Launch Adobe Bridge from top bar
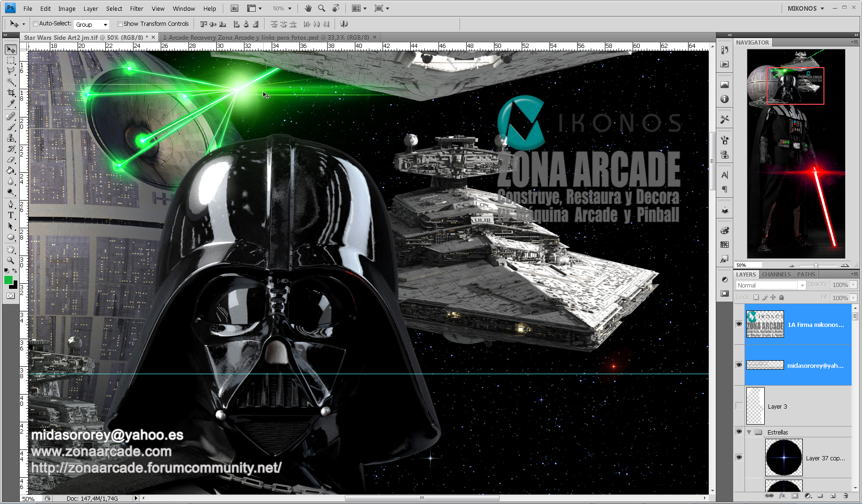The width and height of the screenshot is (862, 504). (x=235, y=8)
